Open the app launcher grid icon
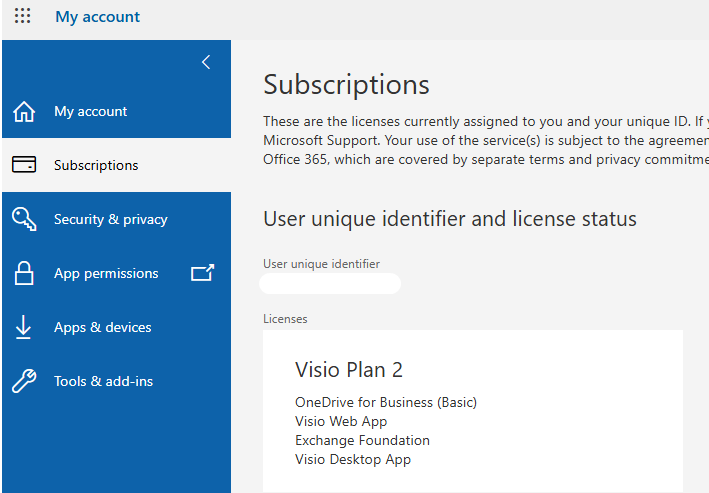Image resolution: width=709 pixels, height=493 pixels. point(22,16)
